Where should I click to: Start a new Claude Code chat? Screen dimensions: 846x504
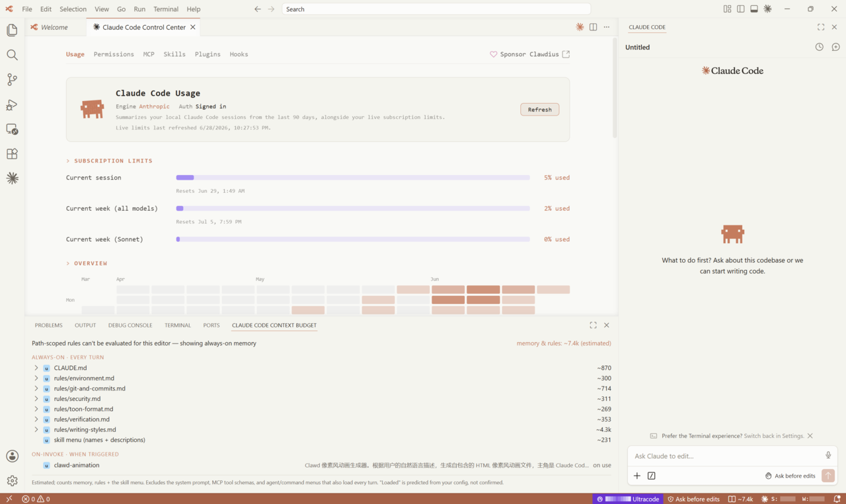(835, 47)
